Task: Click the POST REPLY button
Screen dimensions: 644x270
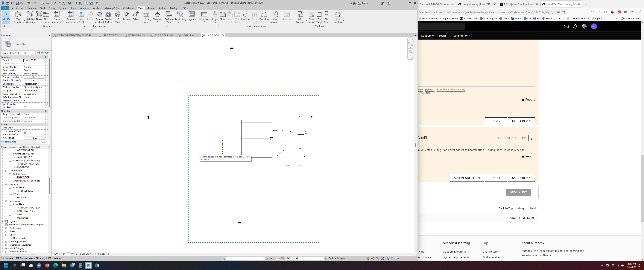Action: tap(518, 192)
